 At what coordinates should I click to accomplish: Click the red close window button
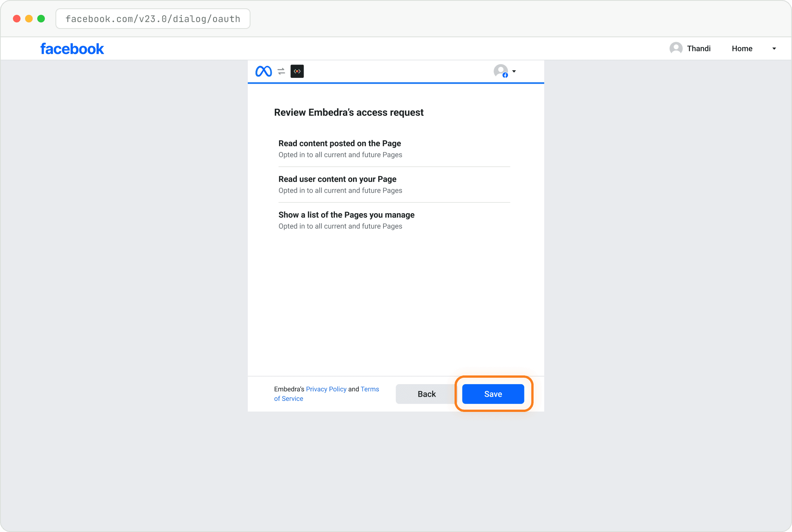coord(17,19)
